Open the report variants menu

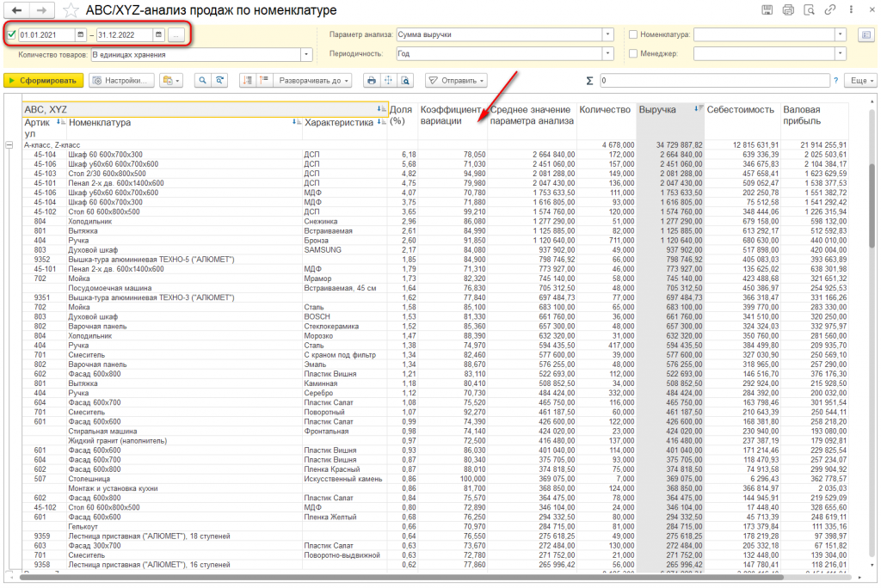171,81
